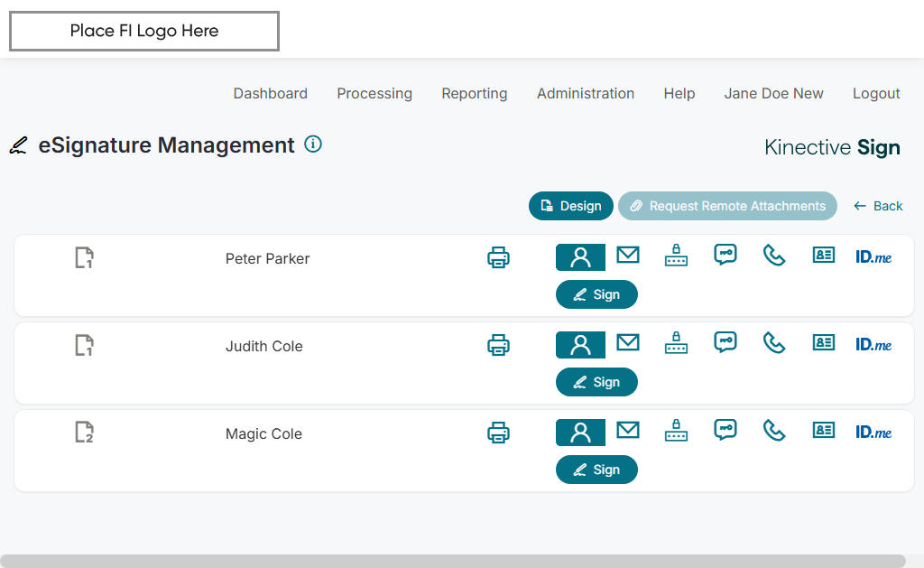Viewport: 924px width, 568px height.
Task: Click the info icon beside eSignature Management
Action: [313, 144]
